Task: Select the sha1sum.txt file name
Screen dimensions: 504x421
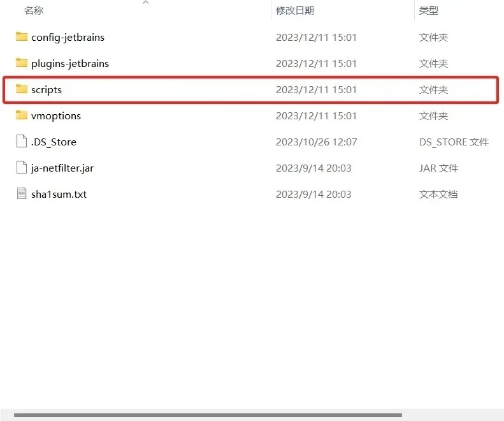Action: [x=59, y=195]
